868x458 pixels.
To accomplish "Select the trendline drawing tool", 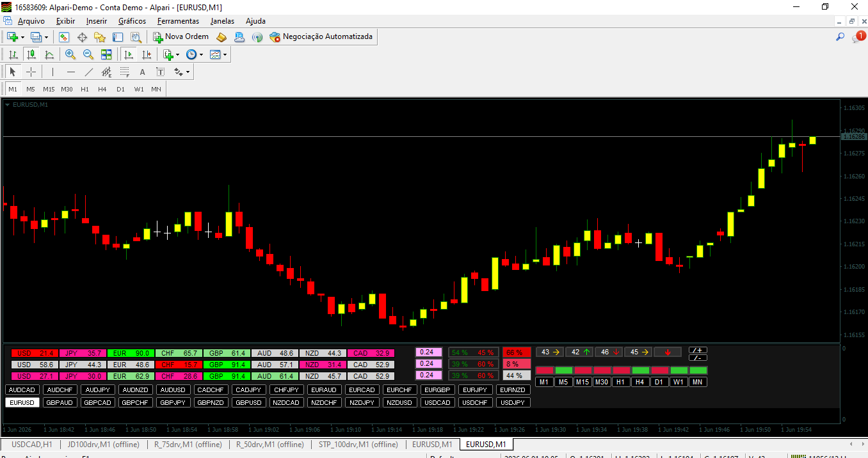I will pyautogui.click(x=88, y=72).
